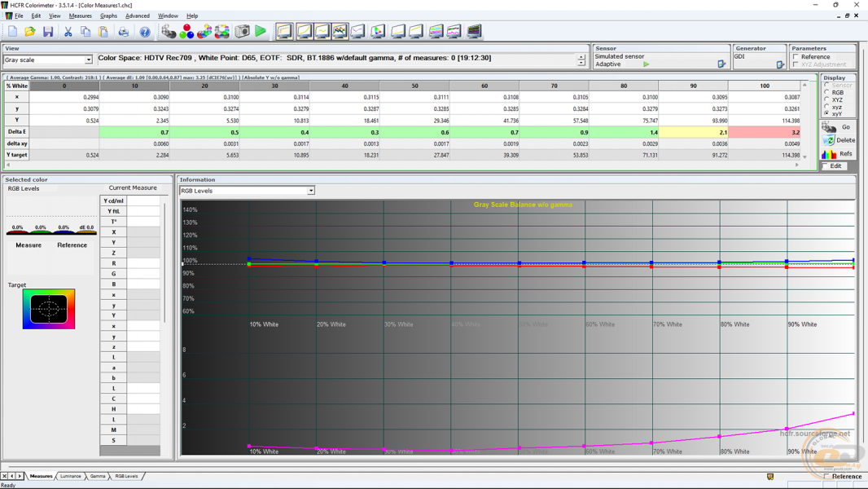Open the Help menu

point(192,16)
